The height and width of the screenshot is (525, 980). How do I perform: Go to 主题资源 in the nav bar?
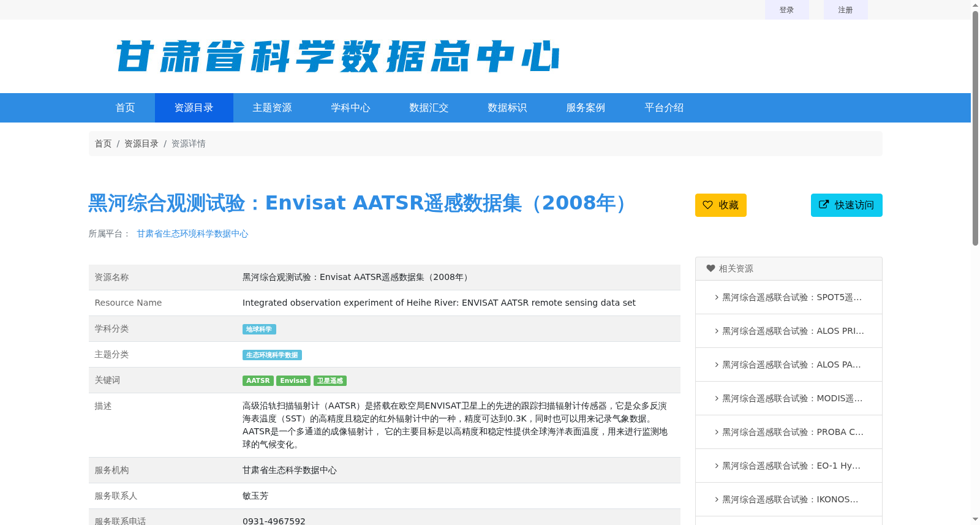tap(273, 108)
